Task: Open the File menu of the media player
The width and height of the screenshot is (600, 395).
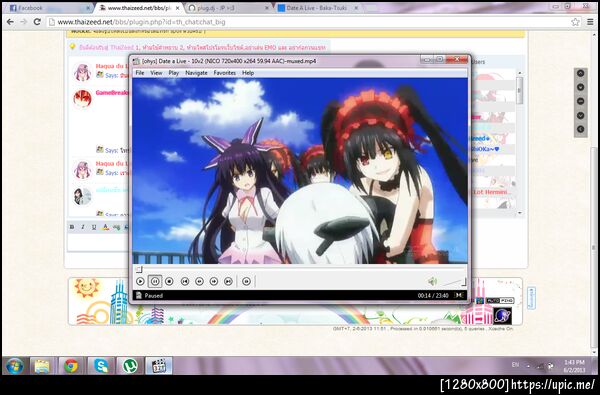Action: coord(140,73)
